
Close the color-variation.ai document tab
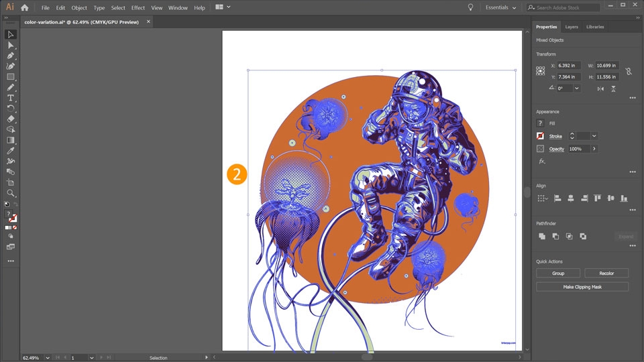148,21
